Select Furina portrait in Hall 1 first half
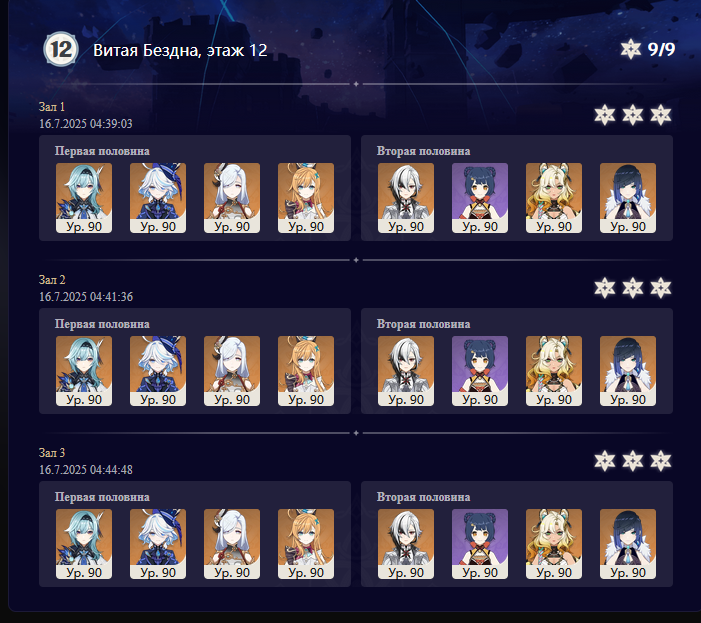Screen dimensions: 701x623 pos(158,198)
